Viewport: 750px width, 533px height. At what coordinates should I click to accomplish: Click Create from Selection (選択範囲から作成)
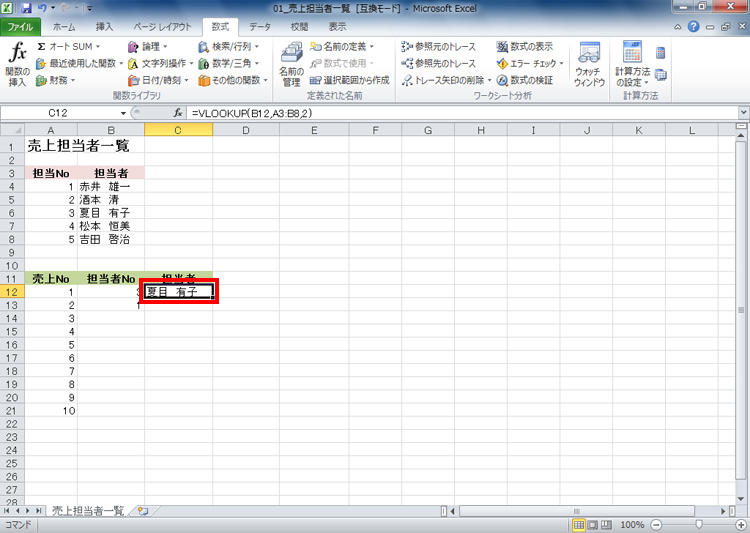pos(350,80)
